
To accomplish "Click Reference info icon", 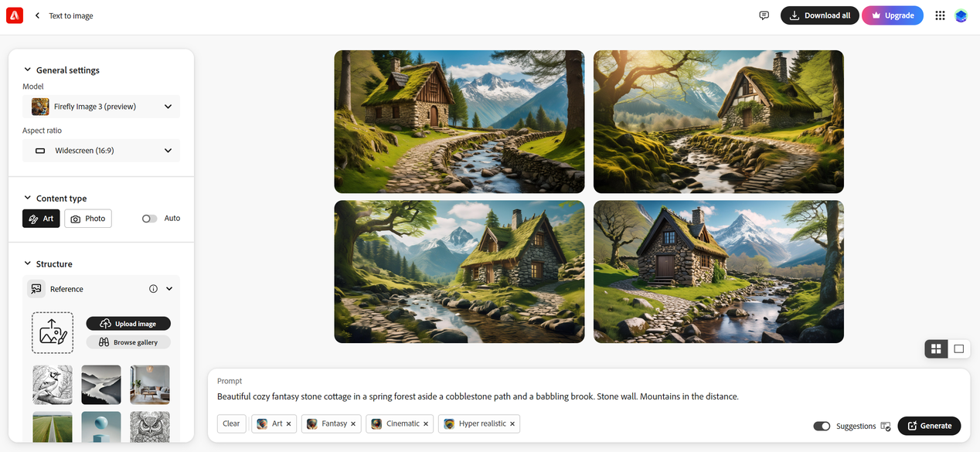I will (x=153, y=289).
